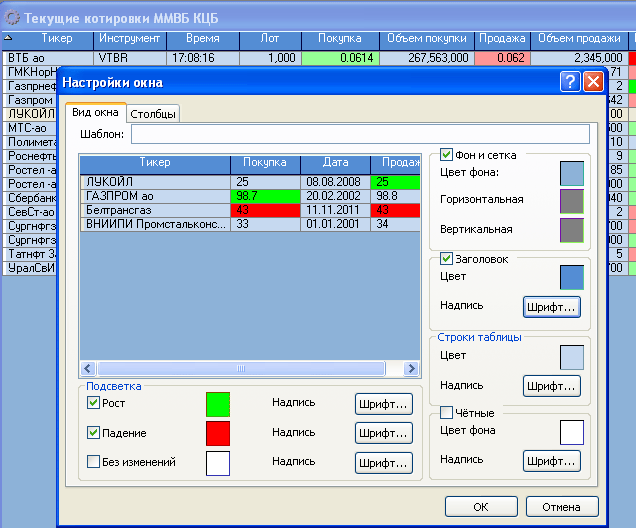
Task: Click the 0.062 sell price cell
Action: click(x=502, y=58)
